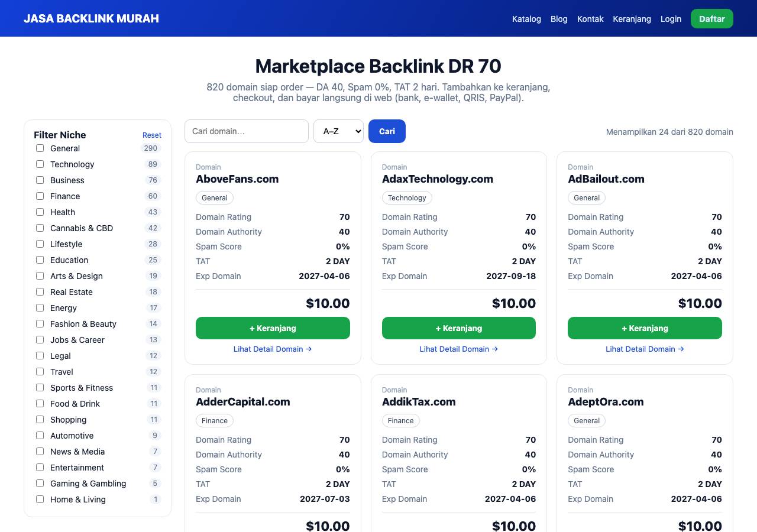Enable the Technology niche checkbox
Image resolution: width=757 pixels, height=532 pixels.
click(x=40, y=164)
